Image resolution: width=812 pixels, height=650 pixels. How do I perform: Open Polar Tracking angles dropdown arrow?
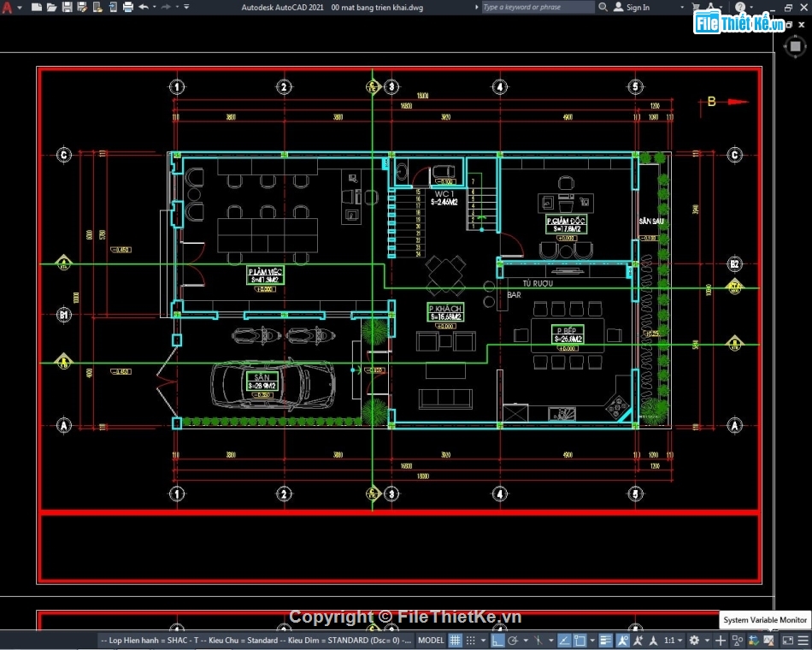(525, 641)
